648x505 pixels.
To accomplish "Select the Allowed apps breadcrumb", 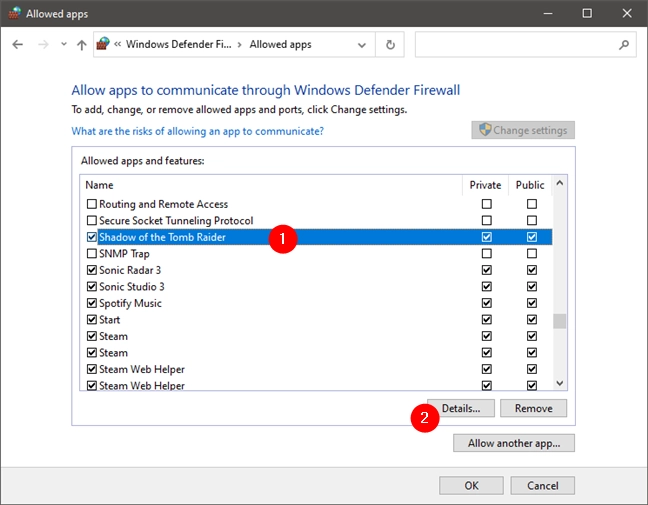I will pyautogui.click(x=280, y=44).
